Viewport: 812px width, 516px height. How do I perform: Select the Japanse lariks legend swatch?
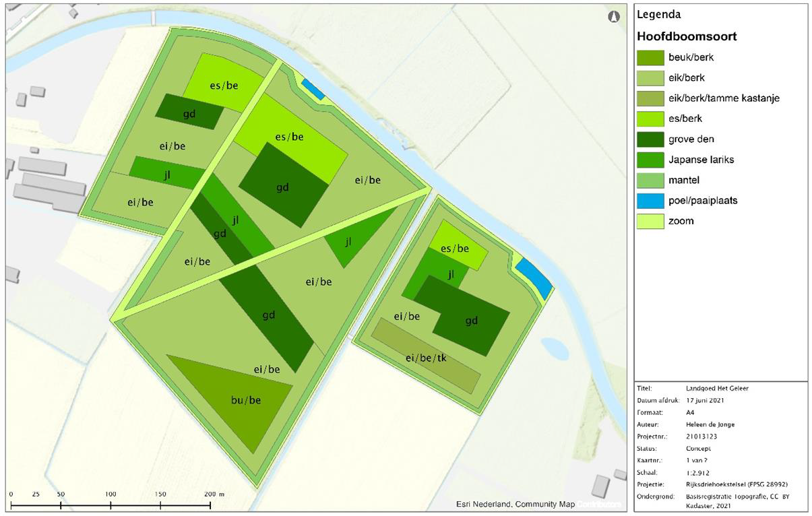point(650,160)
